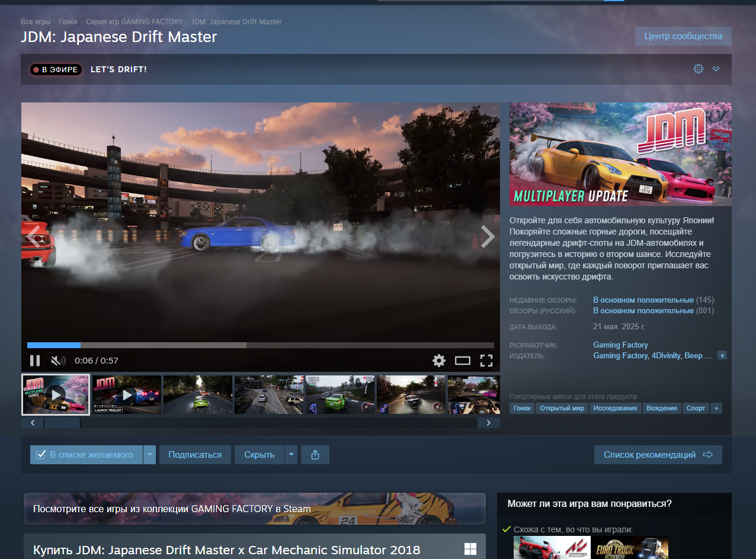
Task: Enter fullscreen video mode
Action: (x=486, y=360)
